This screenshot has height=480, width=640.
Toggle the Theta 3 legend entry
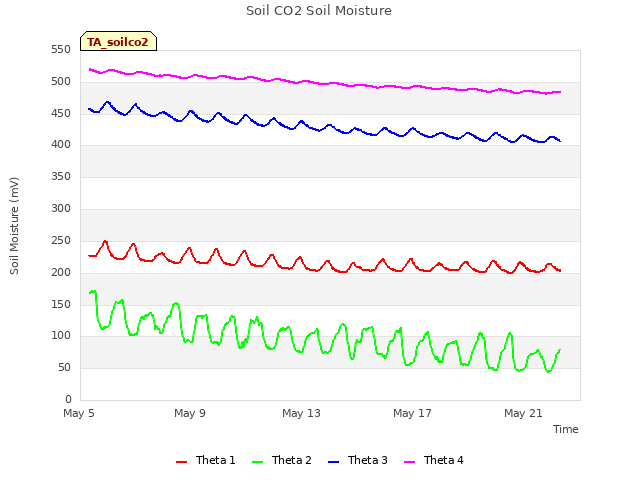pyautogui.click(x=358, y=460)
